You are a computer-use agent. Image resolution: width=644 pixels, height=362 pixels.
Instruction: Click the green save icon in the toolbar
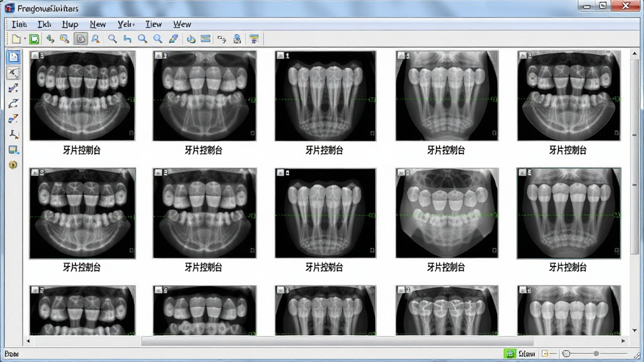(35, 39)
